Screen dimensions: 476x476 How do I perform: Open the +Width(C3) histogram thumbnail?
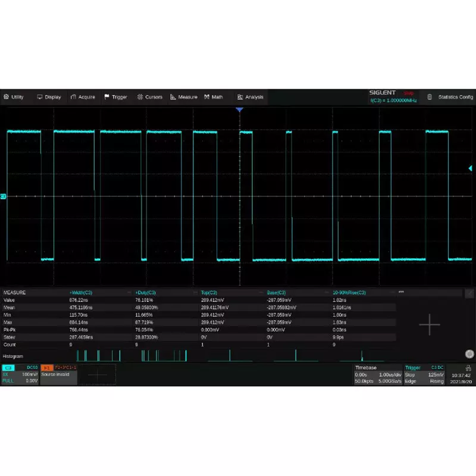click(x=99, y=355)
